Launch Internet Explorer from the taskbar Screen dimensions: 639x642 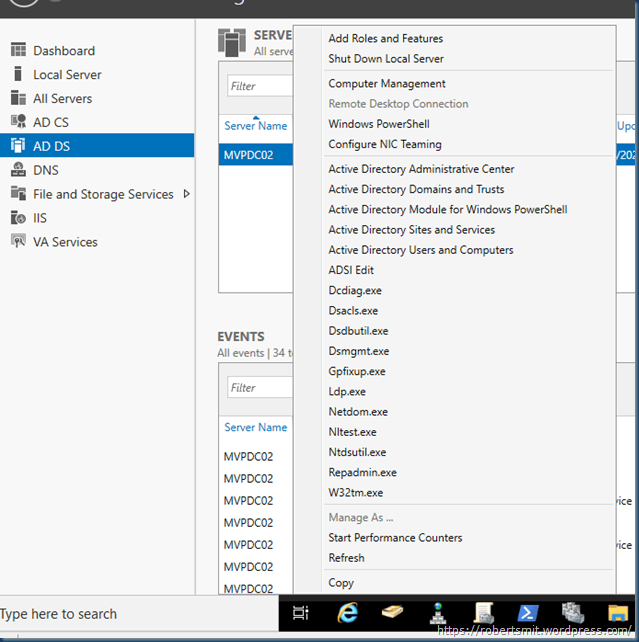click(348, 613)
